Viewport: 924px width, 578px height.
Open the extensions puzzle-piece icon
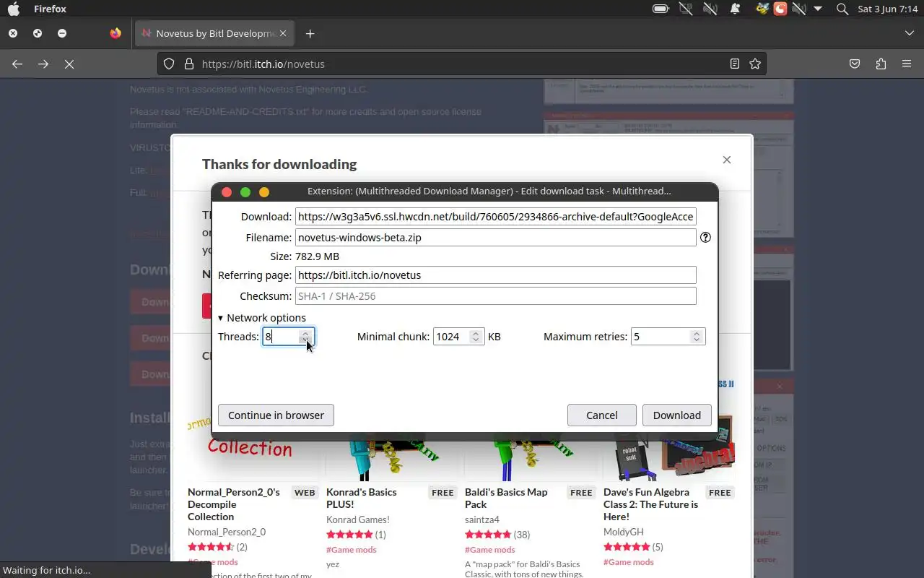point(881,64)
